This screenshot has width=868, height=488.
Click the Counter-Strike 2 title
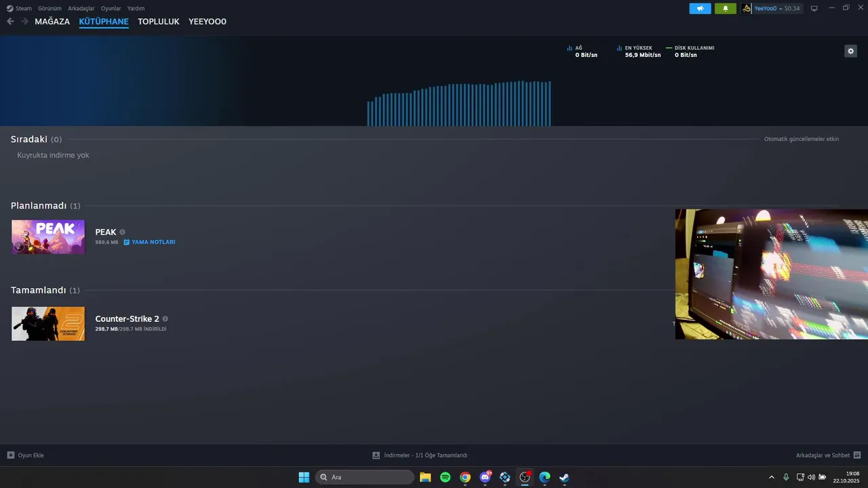(127, 319)
